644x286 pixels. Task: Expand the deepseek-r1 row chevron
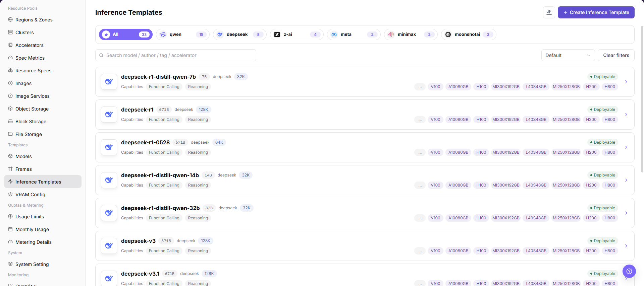[x=626, y=115]
